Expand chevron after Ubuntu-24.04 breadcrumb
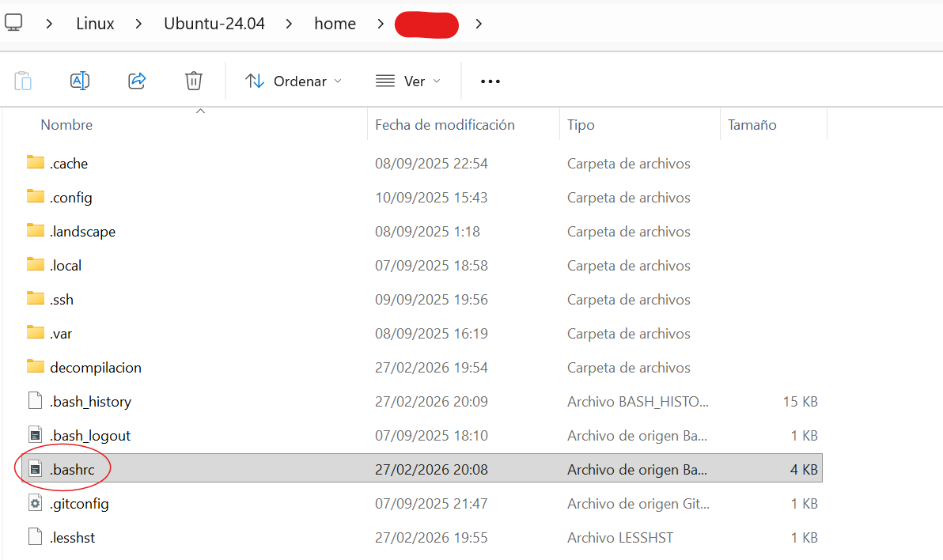Image resolution: width=943 pixels, height=560 pixels. (289, 24)
